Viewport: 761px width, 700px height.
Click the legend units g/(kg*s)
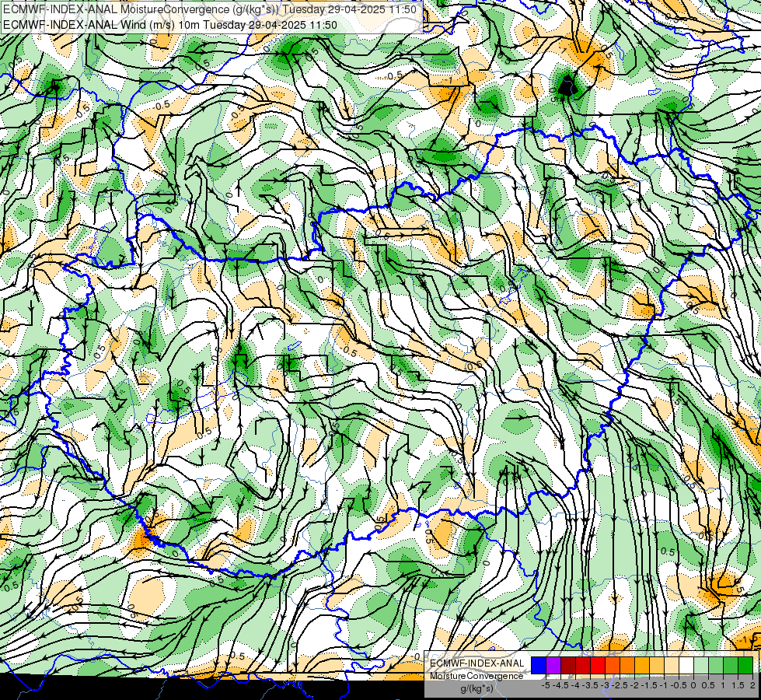(x=476, y=689)
